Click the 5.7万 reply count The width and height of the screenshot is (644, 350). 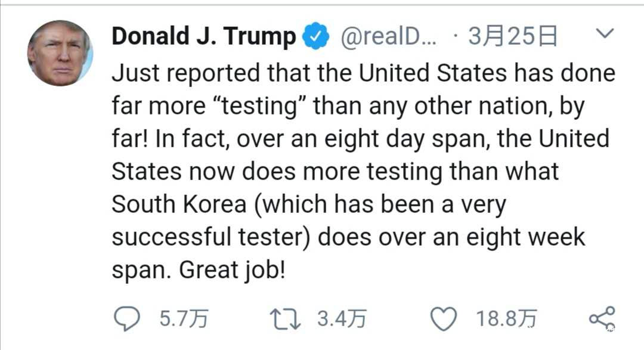tap(184, 319)
